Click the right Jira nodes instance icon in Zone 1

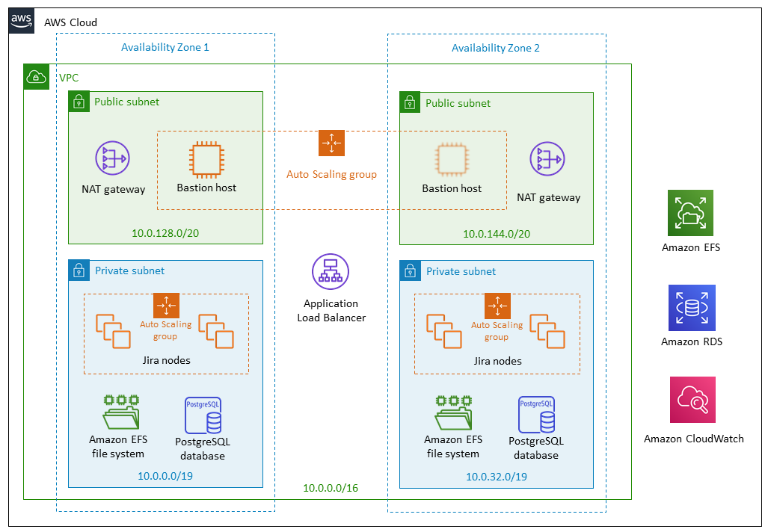point(216,331)
